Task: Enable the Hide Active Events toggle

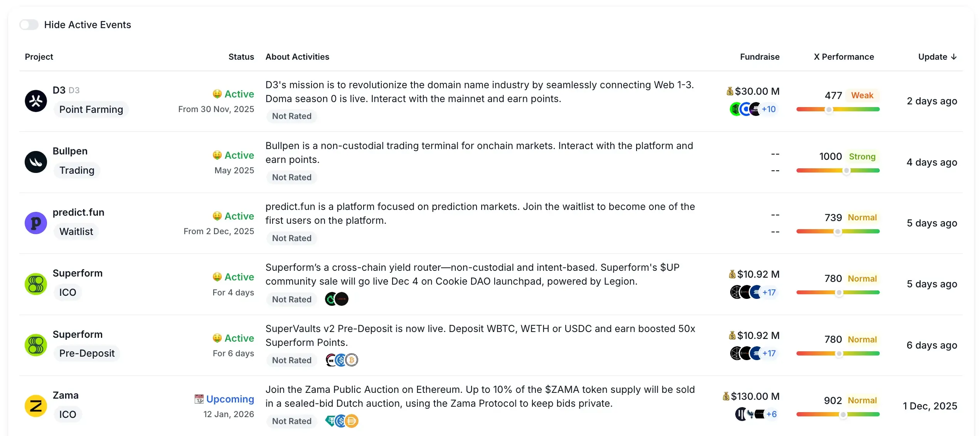Action: [x=29, y=24]
